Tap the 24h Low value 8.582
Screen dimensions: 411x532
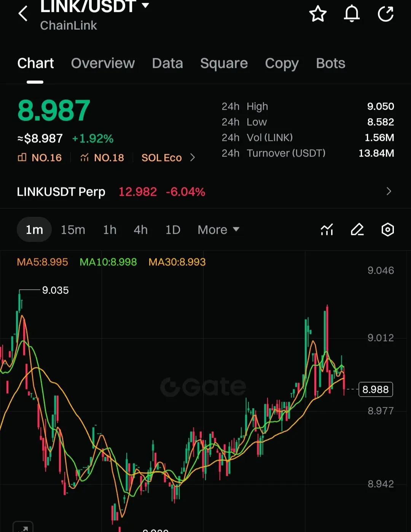click(381, 122)
